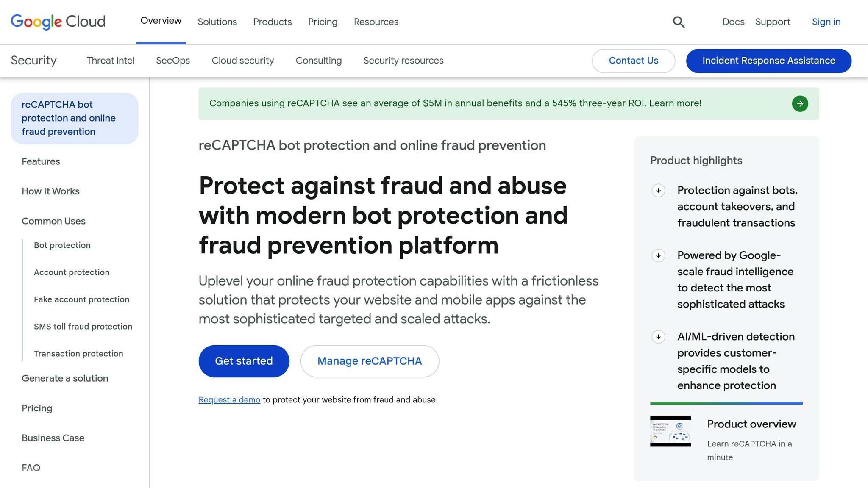This screenshot has width=868, height=488.
Task: Click 'Protection against bots, account takeovers' highlight text
Action: click(x=737, y=207)
